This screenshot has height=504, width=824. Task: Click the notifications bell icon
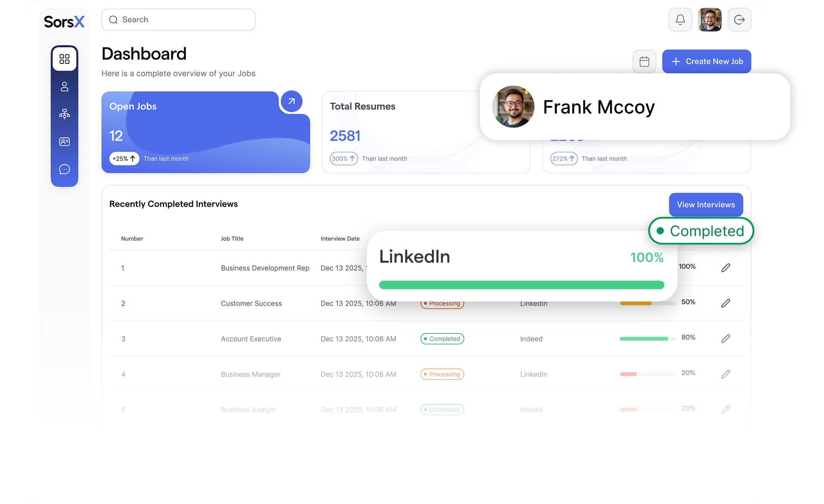(680, 19)
